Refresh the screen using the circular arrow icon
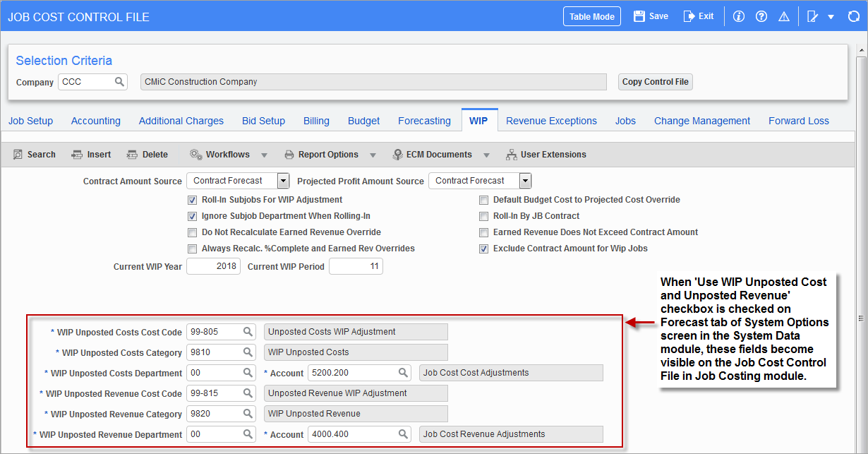 point(853,16)
